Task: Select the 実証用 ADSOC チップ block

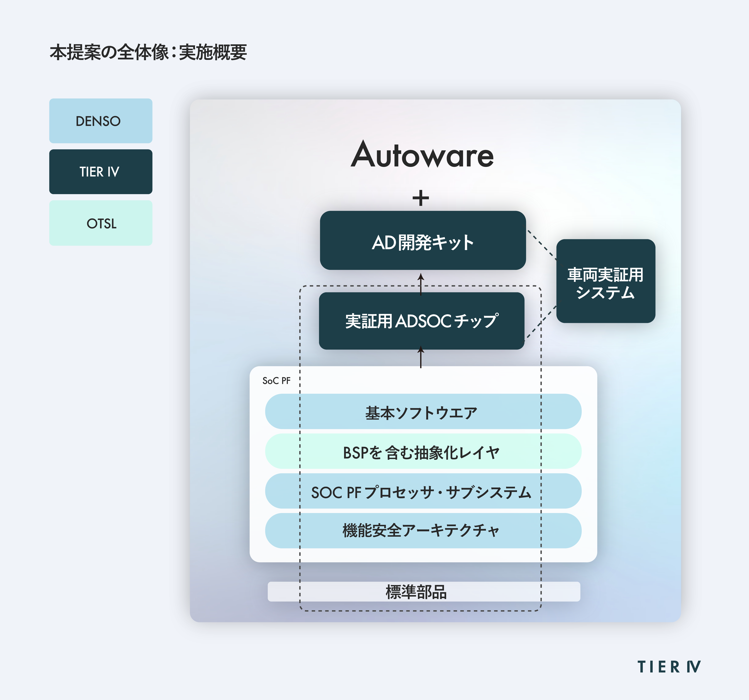Action: click(x=422, y=321)
